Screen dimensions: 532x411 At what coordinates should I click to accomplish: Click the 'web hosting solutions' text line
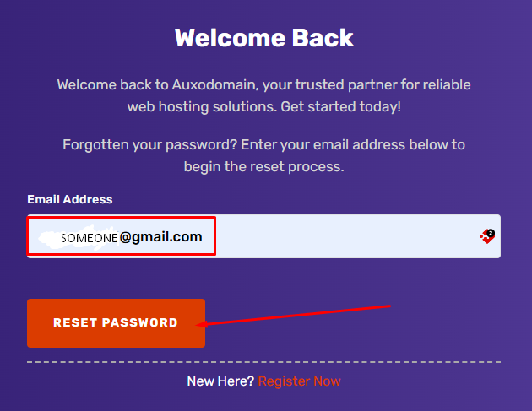(x=264, y=107)
